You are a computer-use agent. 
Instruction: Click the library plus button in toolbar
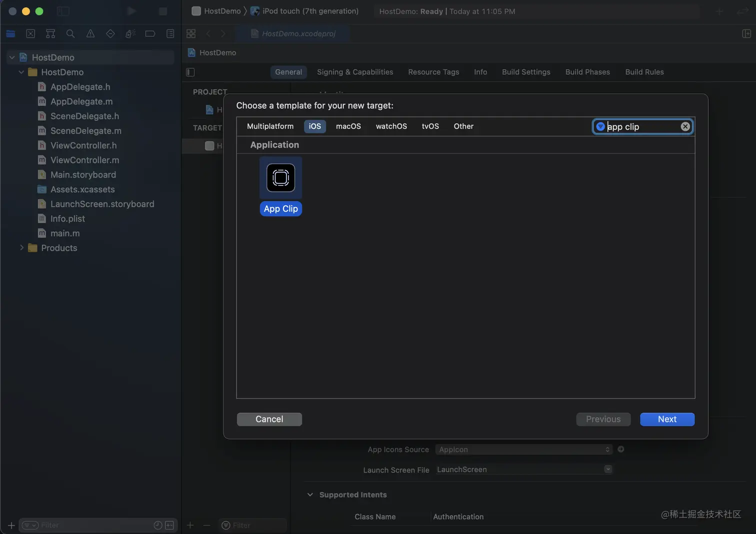(719, 11)
